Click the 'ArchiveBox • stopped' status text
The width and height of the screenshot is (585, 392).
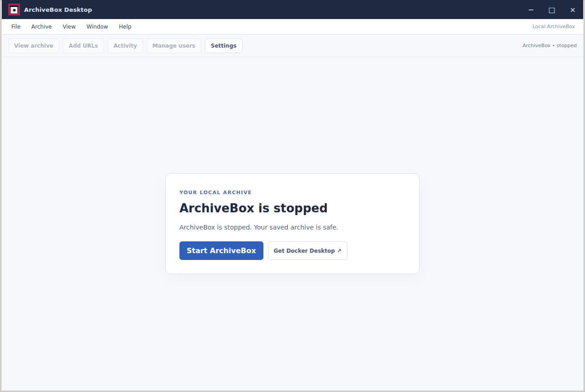point(550,46)
